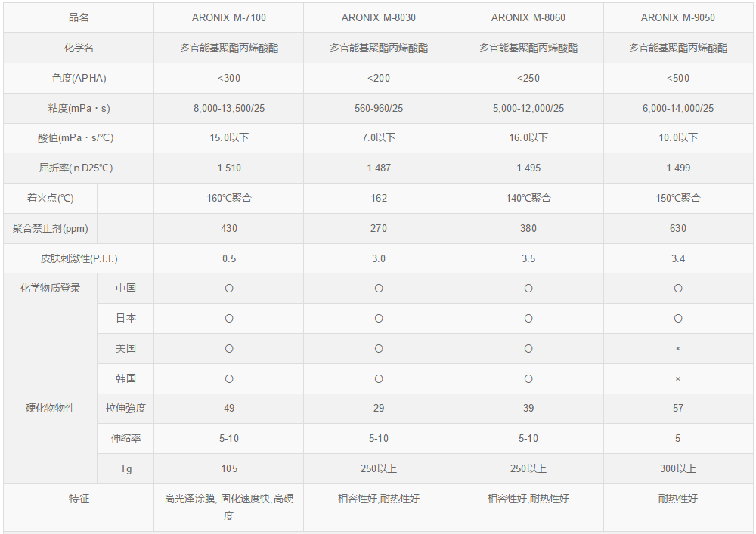Click the ARONIX M-8060 product name

pos(528,18)
